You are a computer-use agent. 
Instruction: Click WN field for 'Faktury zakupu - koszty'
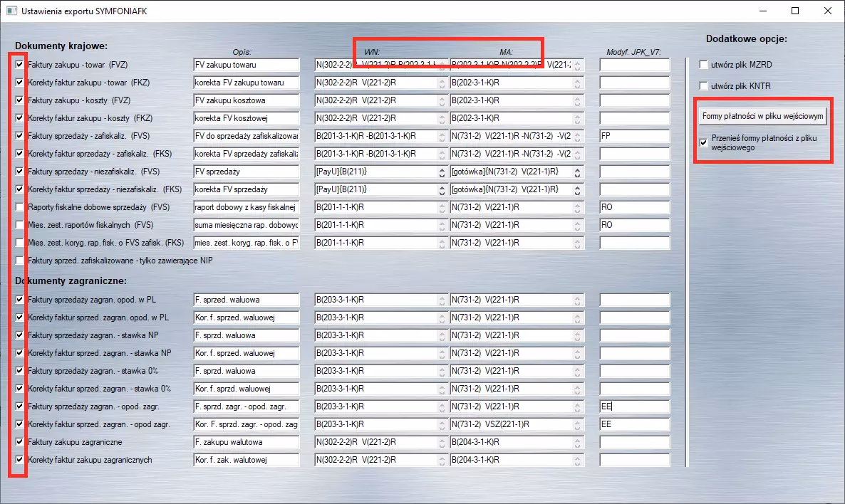click(x=375, y=100)
